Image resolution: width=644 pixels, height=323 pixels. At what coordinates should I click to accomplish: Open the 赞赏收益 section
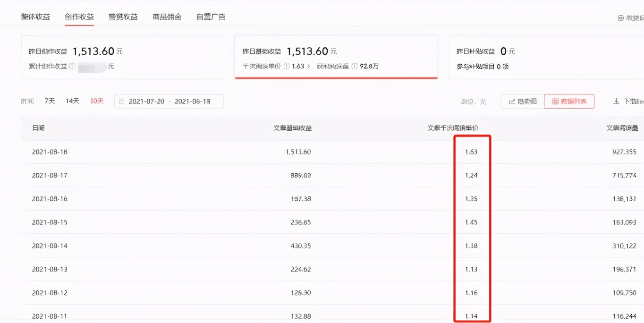tap(123, 16)
